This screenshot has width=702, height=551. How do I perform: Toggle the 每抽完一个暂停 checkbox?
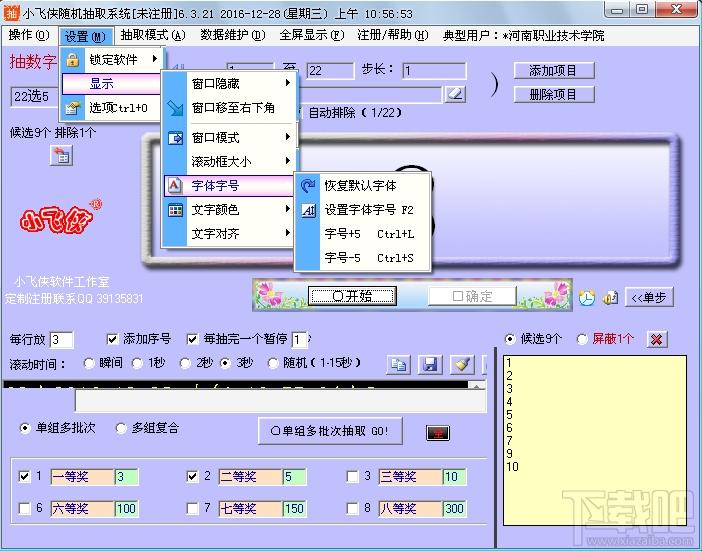click(193, 339)
